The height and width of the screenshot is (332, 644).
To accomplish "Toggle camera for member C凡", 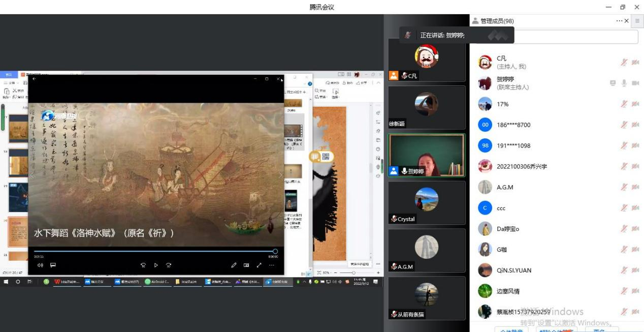I will [x=635, y=63].
